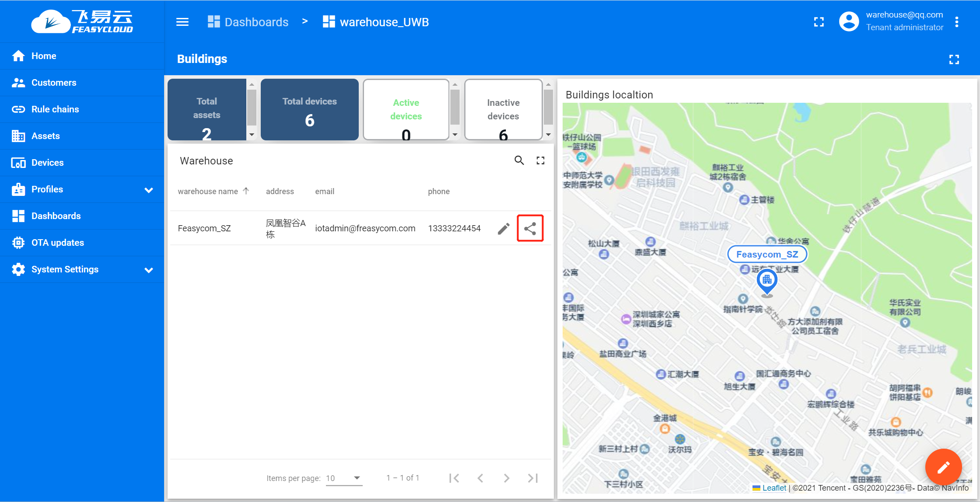Expand Warehouse widget to fullscreen
Screen dimensions: 980x502
[540, 160]
